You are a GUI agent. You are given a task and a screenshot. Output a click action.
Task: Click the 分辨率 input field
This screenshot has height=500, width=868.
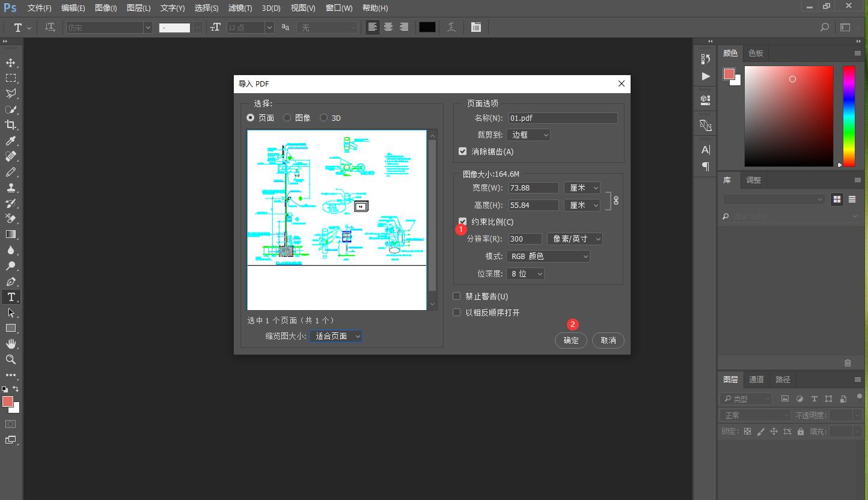point(525,239)
